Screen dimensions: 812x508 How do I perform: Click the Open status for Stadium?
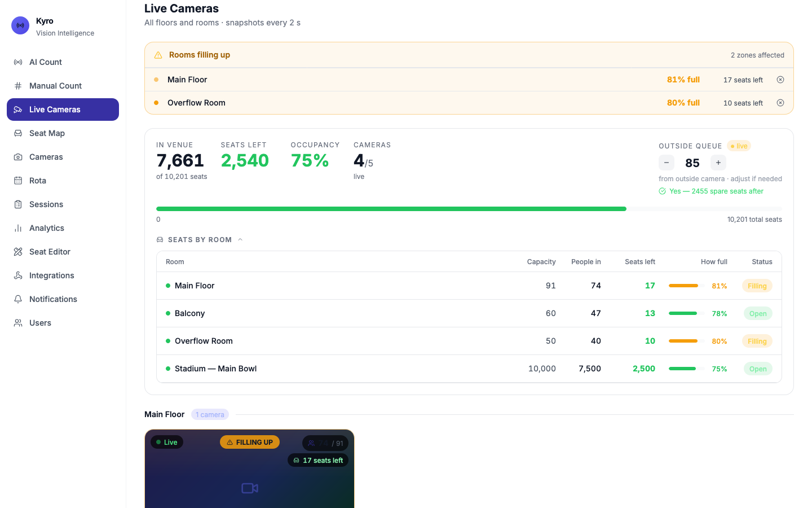click(x=758, y=369)
